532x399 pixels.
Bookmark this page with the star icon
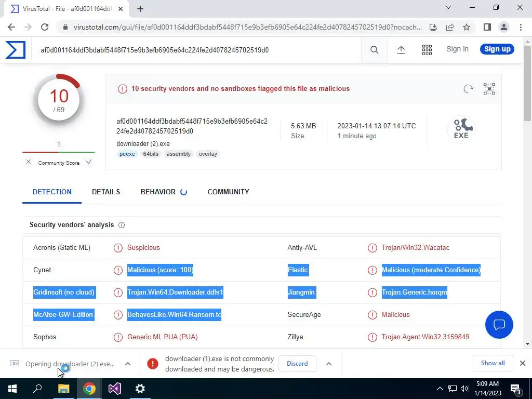[467, 27]
